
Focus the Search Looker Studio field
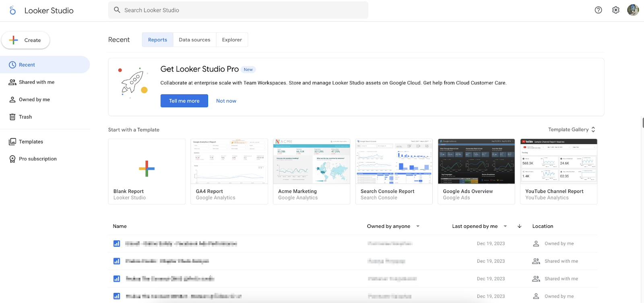point(238,10)
